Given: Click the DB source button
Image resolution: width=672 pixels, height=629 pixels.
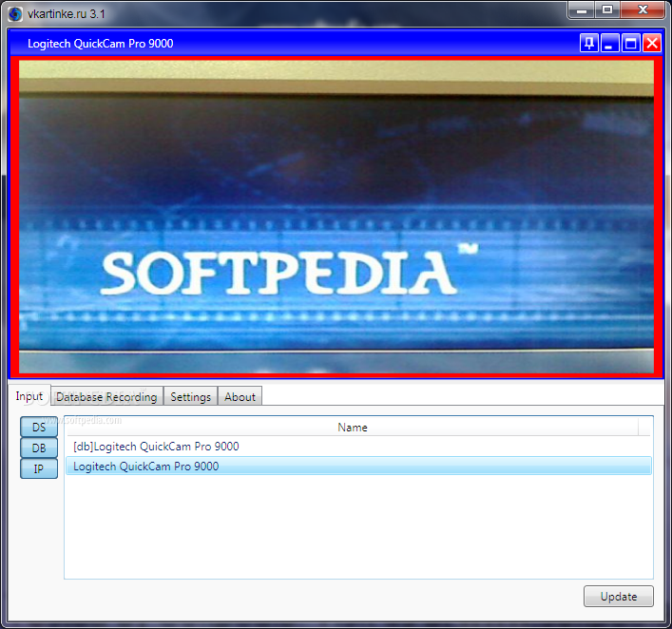Looking at the screenshot, I should (39, 448).
